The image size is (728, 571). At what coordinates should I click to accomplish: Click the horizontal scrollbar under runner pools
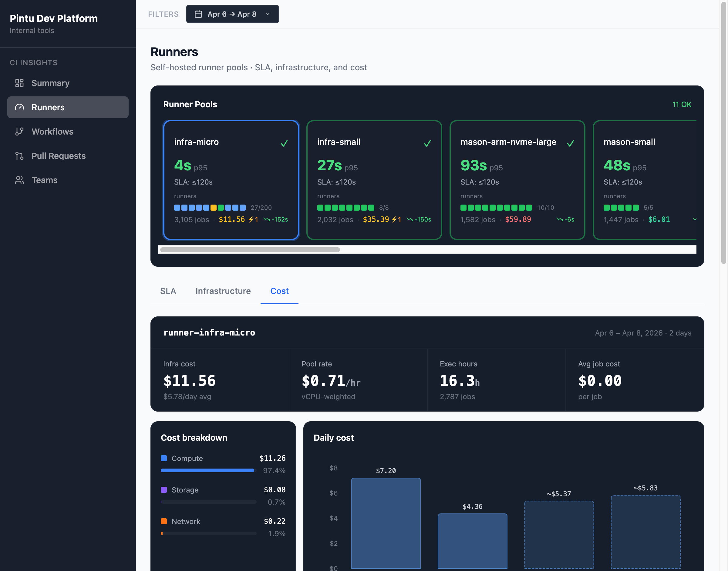pos(250,250)
